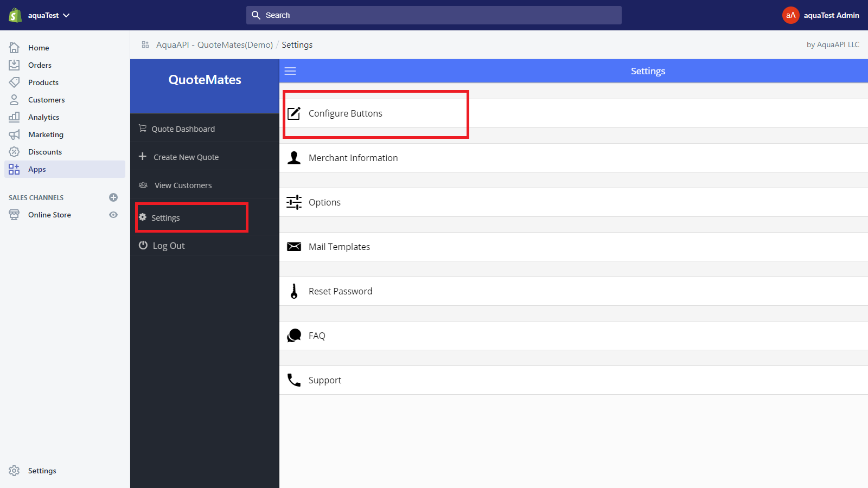The height and width of the screenshot is (488, 868).
Task: Toggle the hamburger menu in Settings header
Action: click(290, 71)
